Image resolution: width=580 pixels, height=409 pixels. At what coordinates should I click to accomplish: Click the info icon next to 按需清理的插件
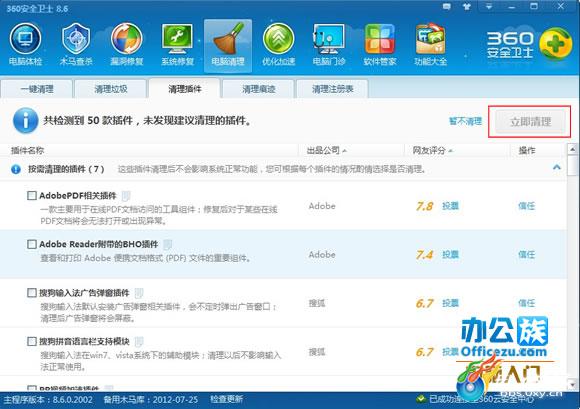click(16, 169)
